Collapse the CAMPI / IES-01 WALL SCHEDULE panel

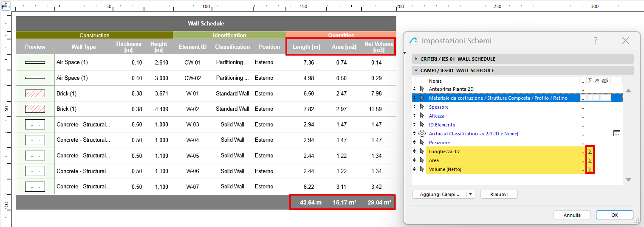(416, 70)
